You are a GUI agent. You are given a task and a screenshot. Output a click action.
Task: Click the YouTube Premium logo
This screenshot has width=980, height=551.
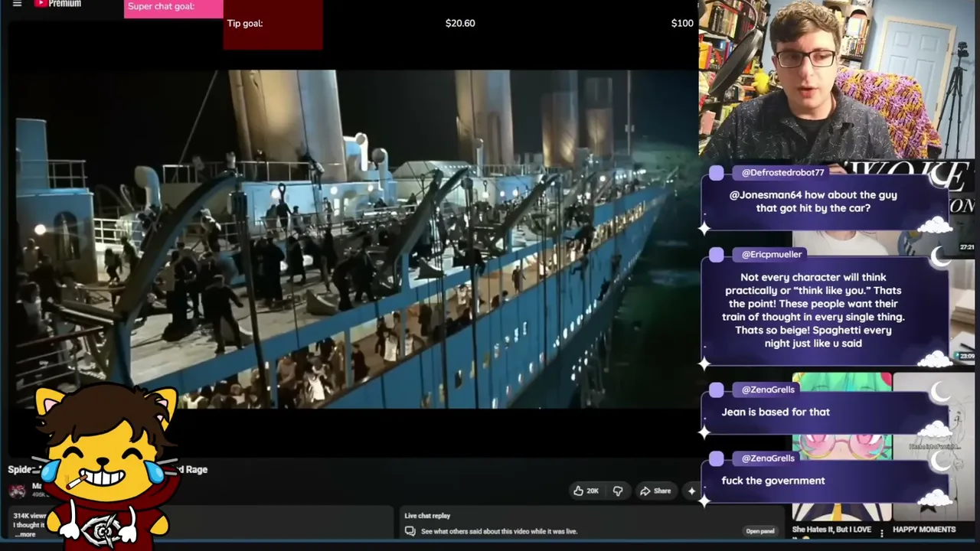pos(57,4)
